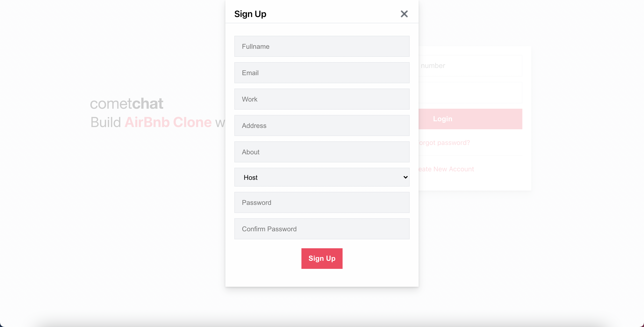Image resolution: width=644 pixels, height=327 pixels.
Task: Click the Email input field
Action: point(322,72)
